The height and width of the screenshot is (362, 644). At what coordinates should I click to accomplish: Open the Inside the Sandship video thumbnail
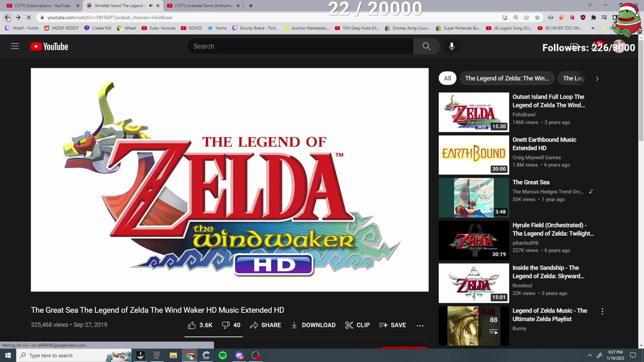click(x=474, y=283)
